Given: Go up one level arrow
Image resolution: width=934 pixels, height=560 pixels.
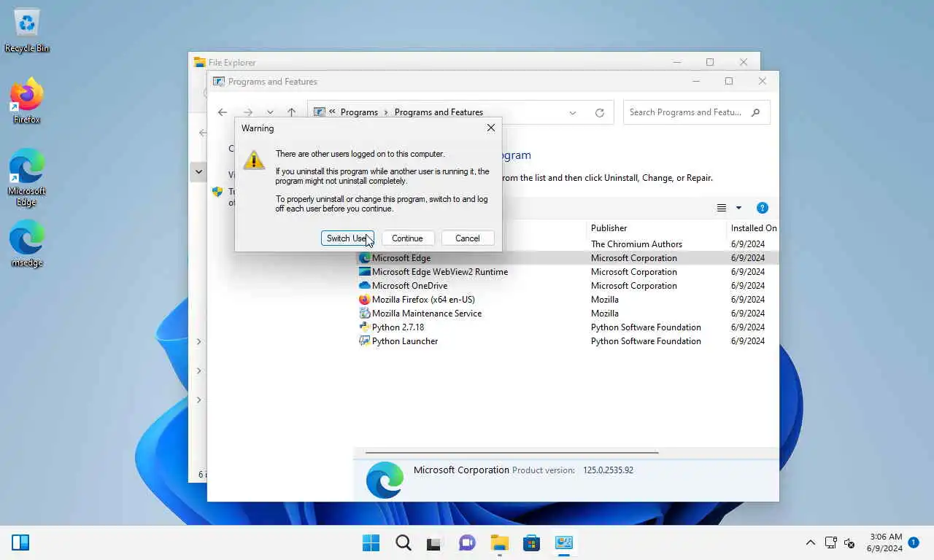Looking at the screenshot, I should pos(291,112).
